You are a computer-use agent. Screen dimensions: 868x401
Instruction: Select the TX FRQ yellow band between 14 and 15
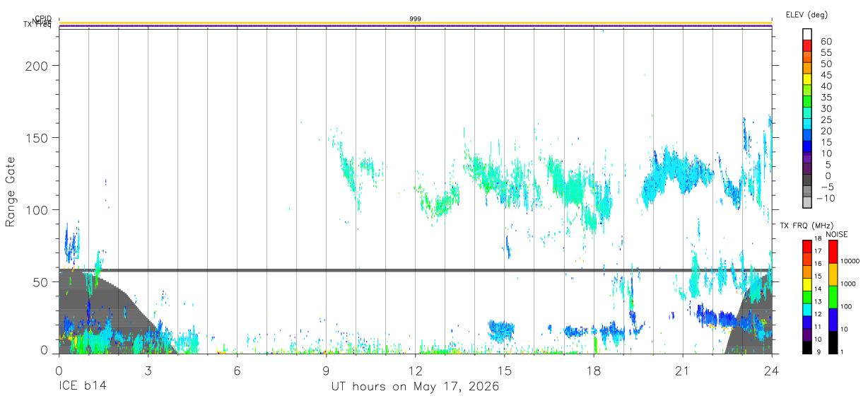(x=807, y=284)
